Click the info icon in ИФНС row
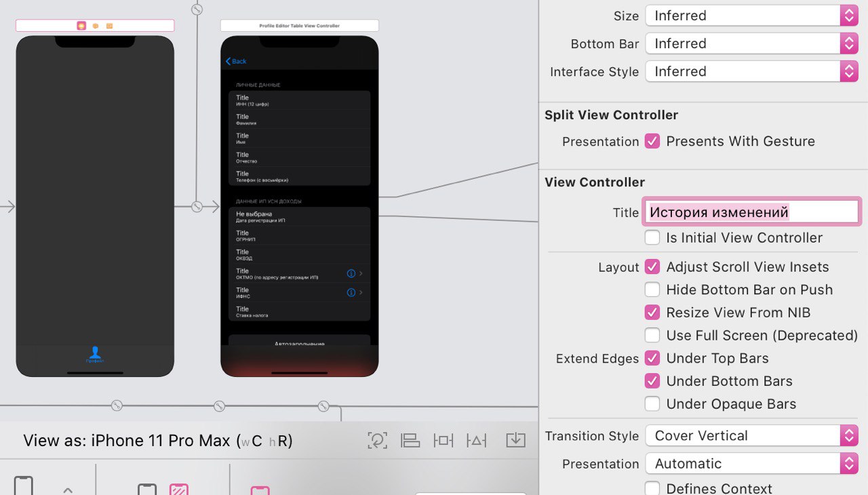Viewport: 868px width, 495px height. point(351,292)
